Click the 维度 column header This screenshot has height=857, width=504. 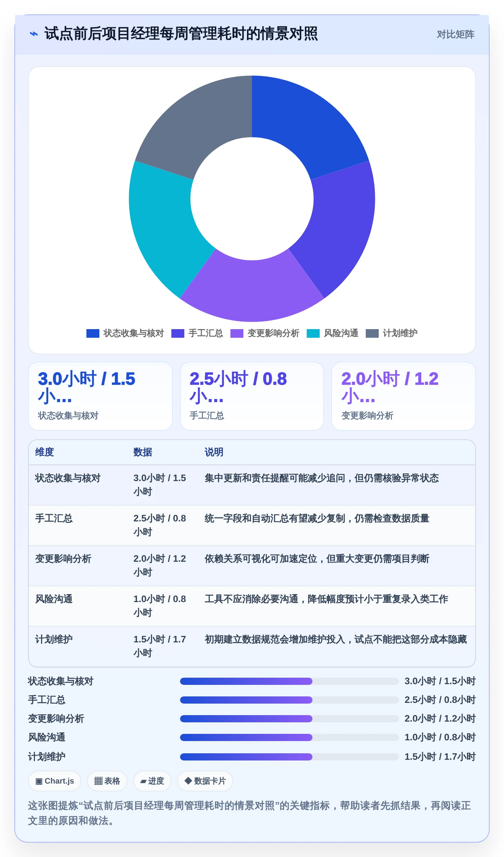(45, 452)
